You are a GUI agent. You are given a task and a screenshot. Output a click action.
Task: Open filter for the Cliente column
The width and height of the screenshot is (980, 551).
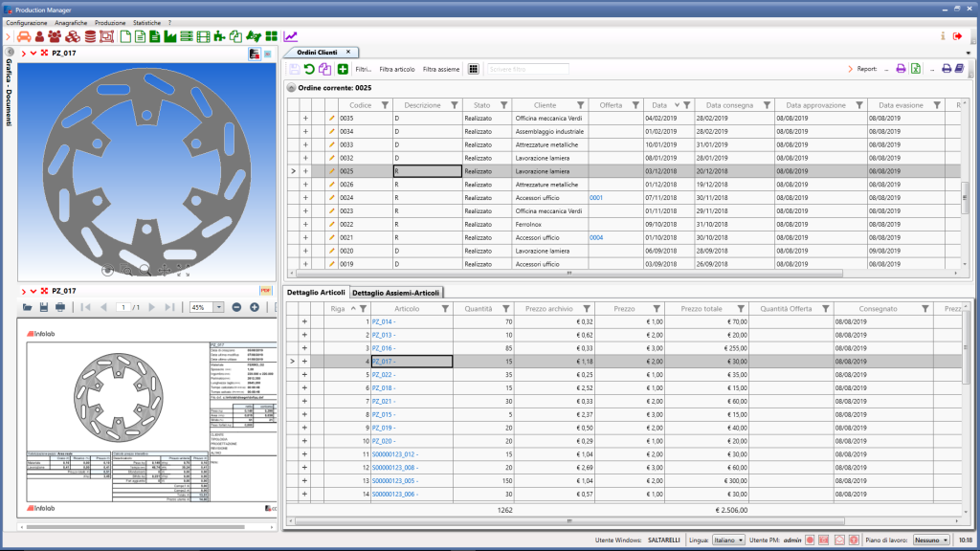coord(580,105)
